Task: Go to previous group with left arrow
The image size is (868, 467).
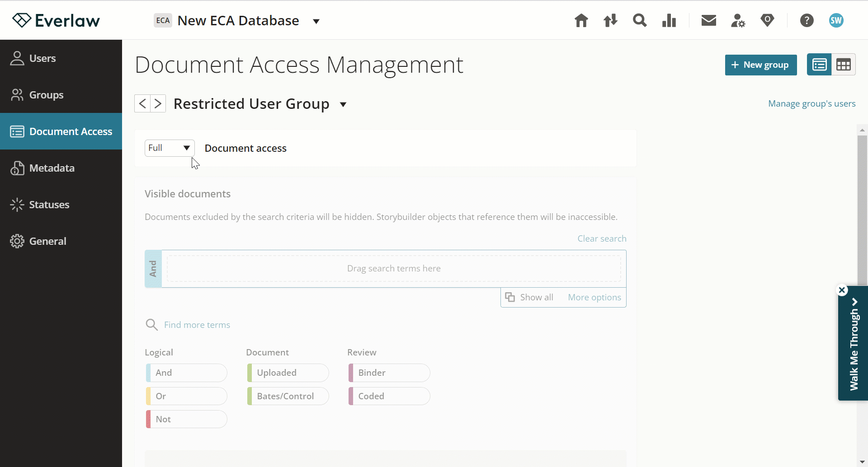Action: 142,103
